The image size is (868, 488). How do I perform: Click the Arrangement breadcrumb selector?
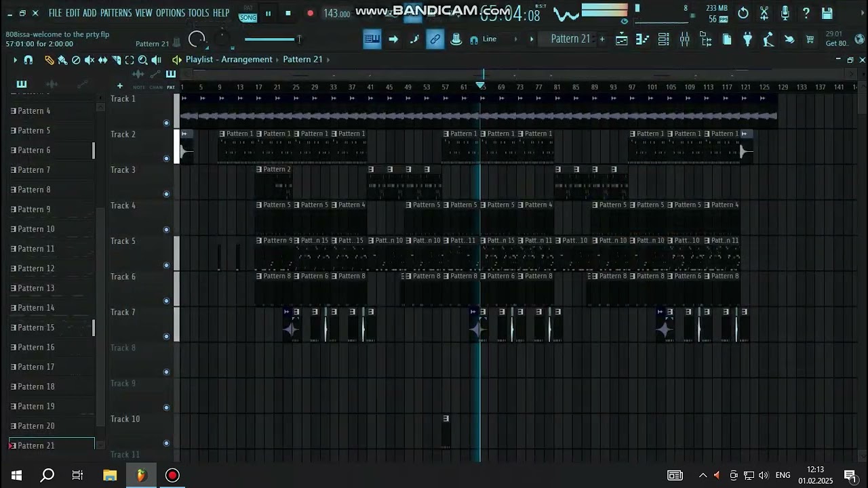(248, 60)
